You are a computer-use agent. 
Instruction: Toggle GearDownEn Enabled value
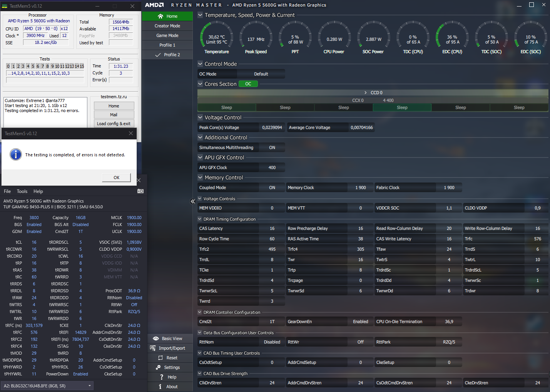tap(361, 322)
